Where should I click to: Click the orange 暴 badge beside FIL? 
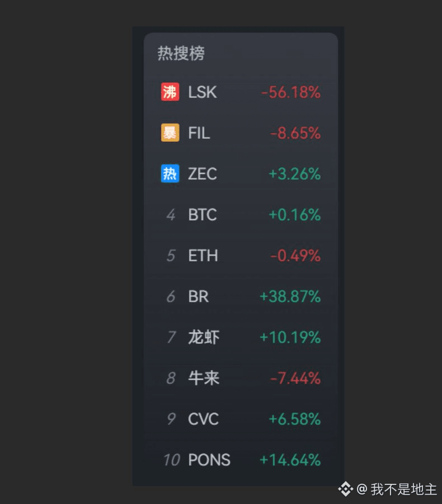pyautogui.click(x=170, y=132)
